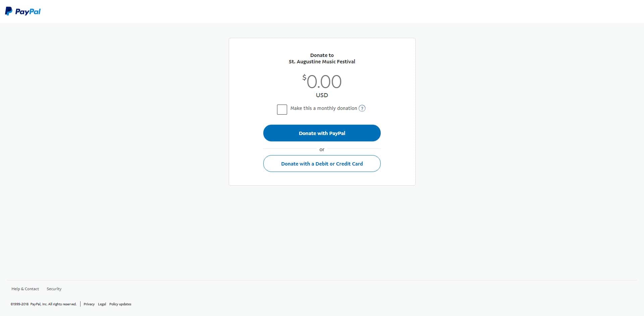The height and width of the screenshot is (316, 644).
Task: Click the USD currency label
Action: 322,95
